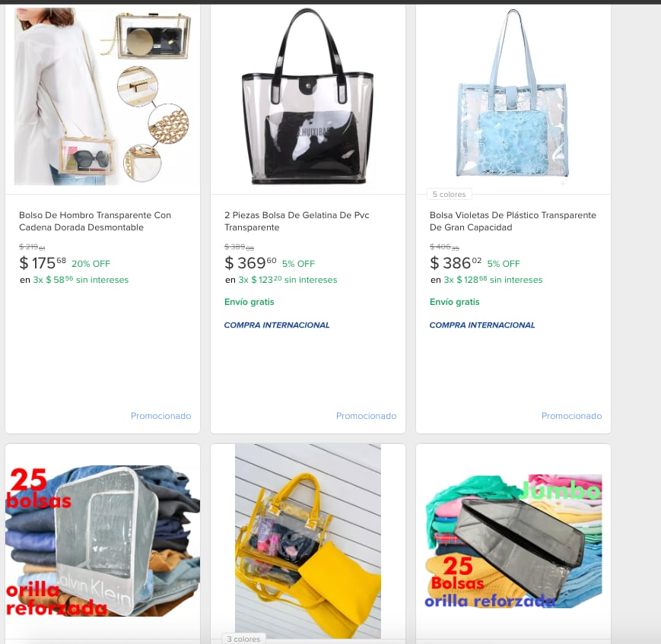Click title Bolso De Hombro Transparente Con Cadena
Image resolution: width=661 pixels, height=644 pixels.
tap(95, 221)
